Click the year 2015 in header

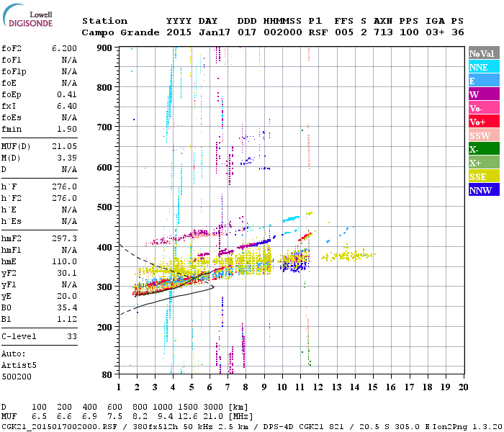click(x=179, y=32)
